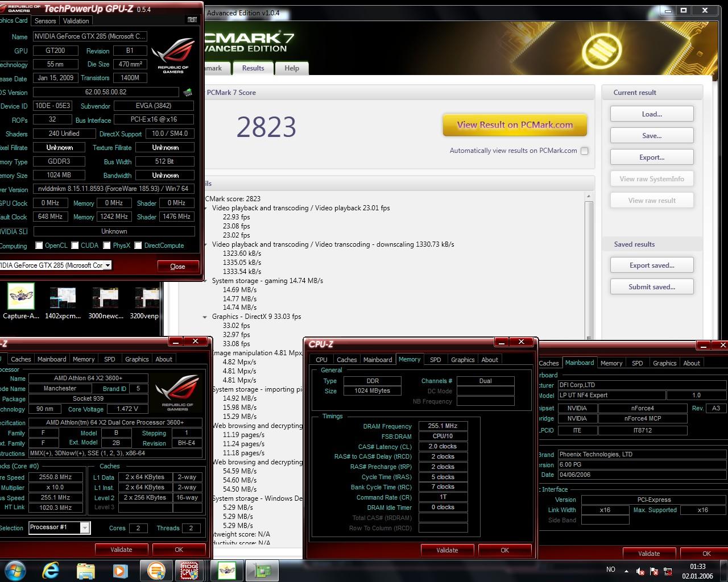This screenshot has width=728, height=582.
Task: Click Export... button in PCMark 7
Action: [x=652, y=157]
